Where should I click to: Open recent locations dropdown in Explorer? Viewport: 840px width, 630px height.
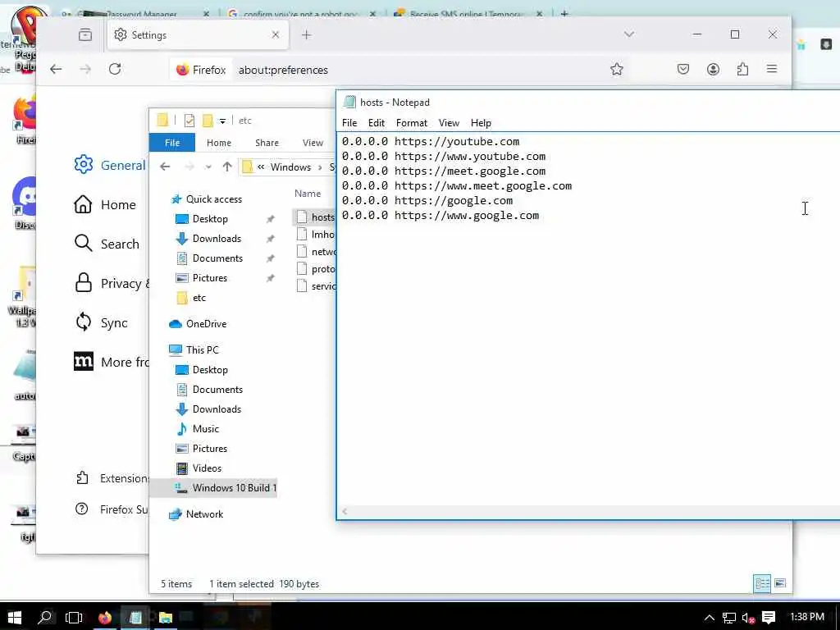208,167
